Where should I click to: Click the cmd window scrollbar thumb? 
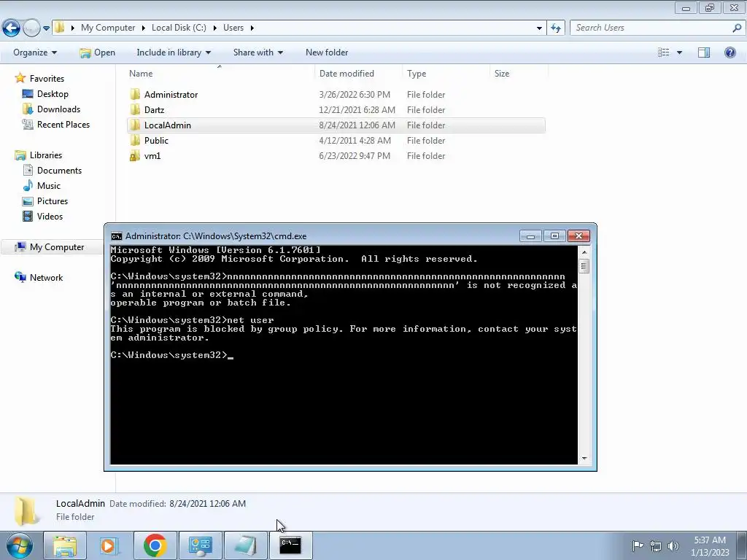pyautogui.click(x=584, y=266)
